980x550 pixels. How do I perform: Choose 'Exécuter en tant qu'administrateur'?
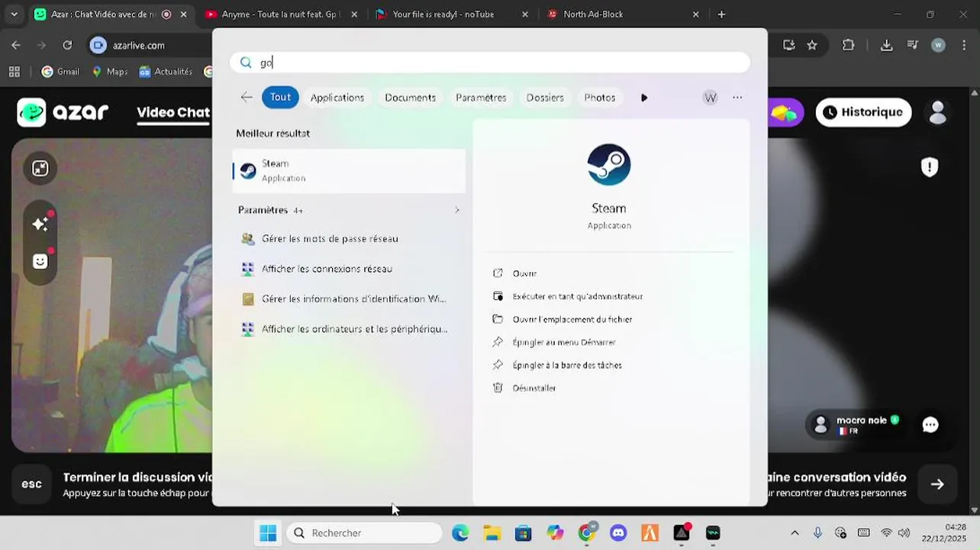coord(568,296)
